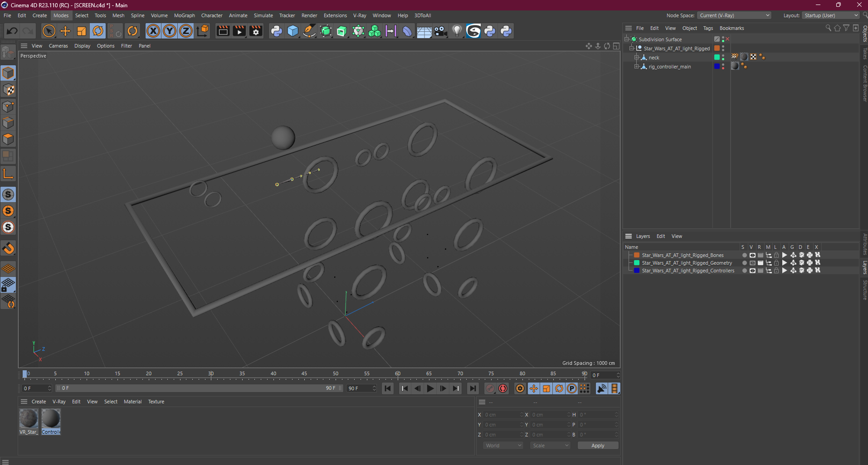Image resolution: width=868 pixels, height=465 pixels.
Task: Click the Render View clapboard icon
Action: [223, 31]
